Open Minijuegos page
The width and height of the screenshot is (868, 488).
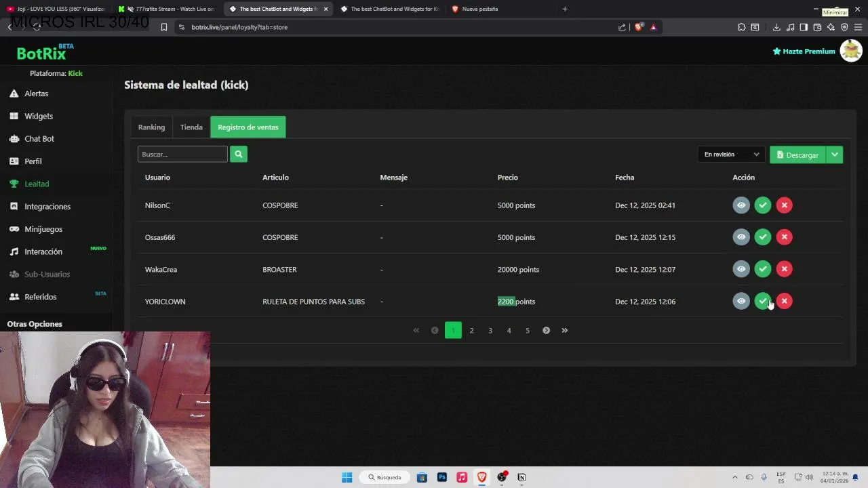pos(36,229)
